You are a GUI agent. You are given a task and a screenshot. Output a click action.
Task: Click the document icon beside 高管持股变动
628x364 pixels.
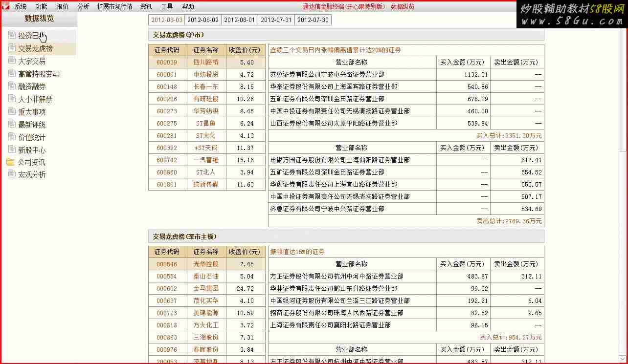(x=12, y=73)
